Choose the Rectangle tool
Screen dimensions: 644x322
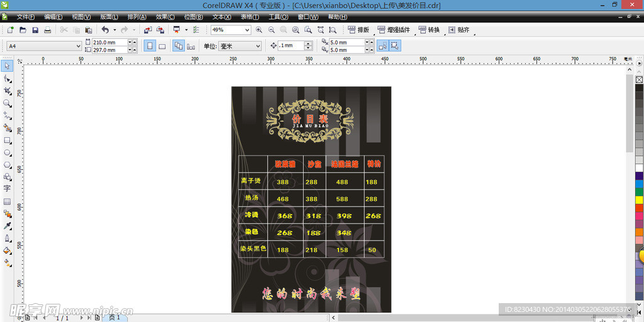coord(7,140)
